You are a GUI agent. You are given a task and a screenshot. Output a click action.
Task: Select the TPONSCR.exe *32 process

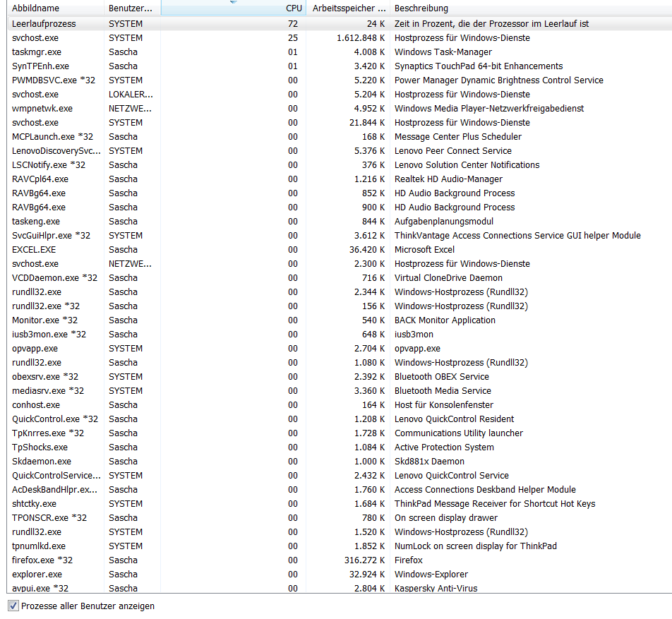click(x=340, y=518)
